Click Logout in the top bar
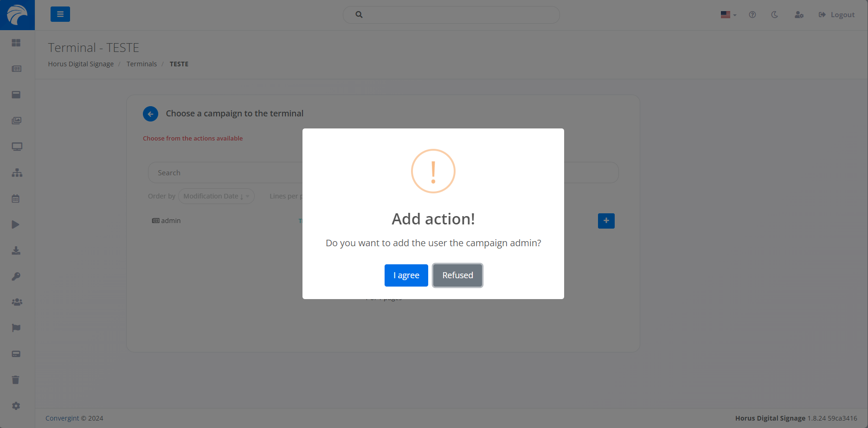868x428 pixels. (x=836, y=15)
